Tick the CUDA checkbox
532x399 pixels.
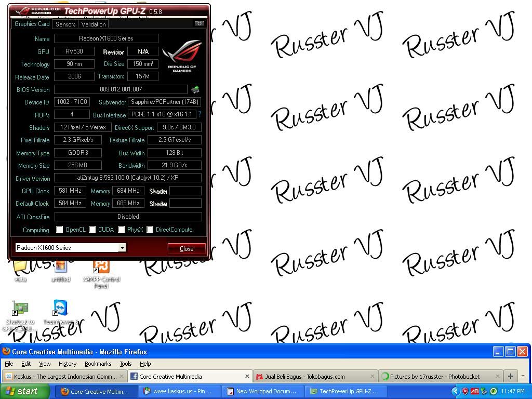coord(92,230)
